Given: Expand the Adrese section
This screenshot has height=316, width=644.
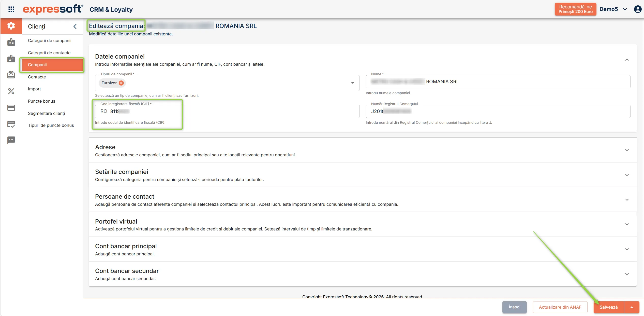Looking at the screenshot, I should (627, 150).
